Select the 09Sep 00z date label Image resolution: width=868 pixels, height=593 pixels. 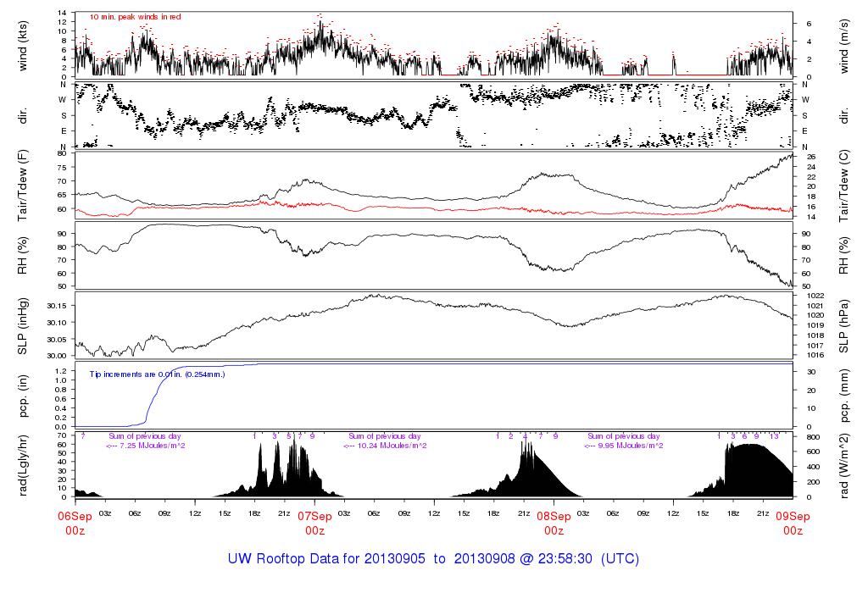pyautogui.click(x=793, y=523)
